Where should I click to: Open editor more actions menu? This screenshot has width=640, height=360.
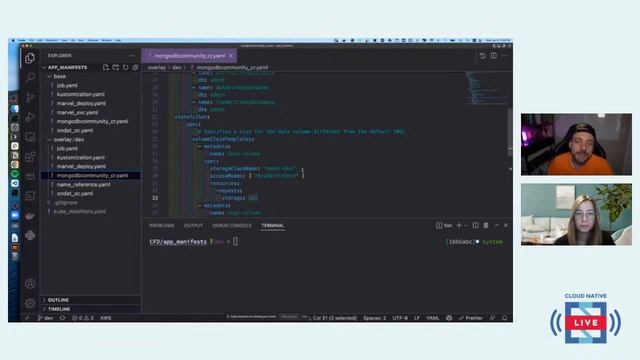[504, 56]
